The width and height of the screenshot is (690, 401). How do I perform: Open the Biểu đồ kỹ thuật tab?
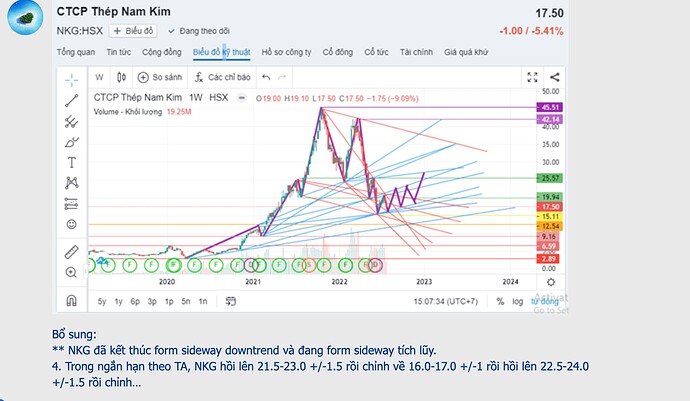221,52
